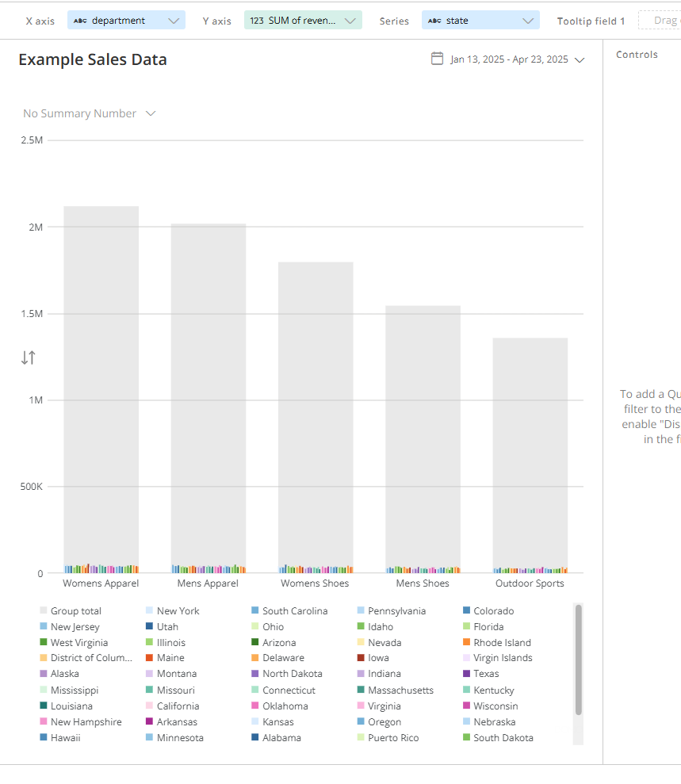Click the ABC type icon on state field
Image resolution: width=681 pixels, height=784 pixels.
pos(434,21)
